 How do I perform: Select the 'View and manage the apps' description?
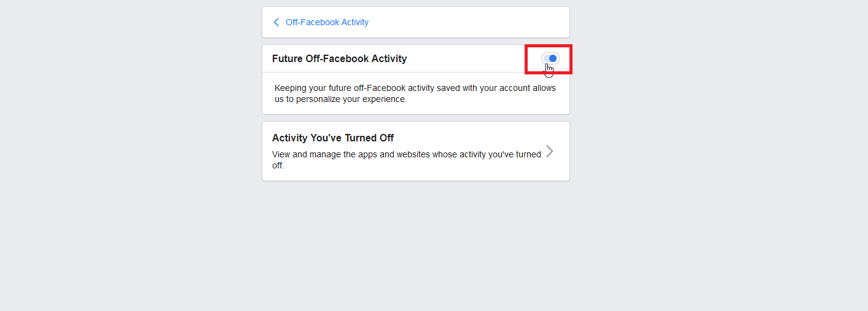click(407, 160)
